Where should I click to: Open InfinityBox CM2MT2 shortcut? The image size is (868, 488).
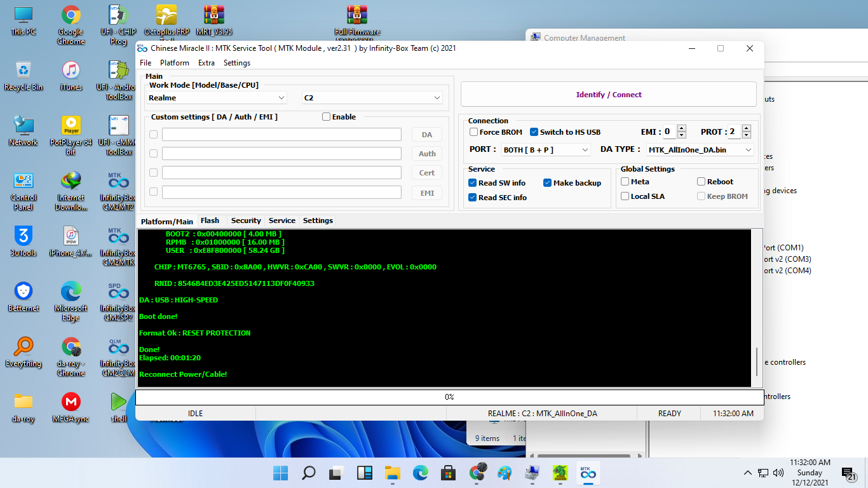pyautogui.click(x=118, y=191)
